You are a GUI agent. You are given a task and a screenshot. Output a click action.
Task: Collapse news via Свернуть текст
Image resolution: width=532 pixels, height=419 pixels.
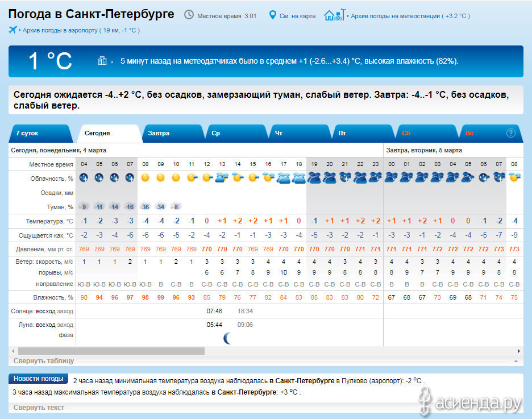tap(39, 408)
